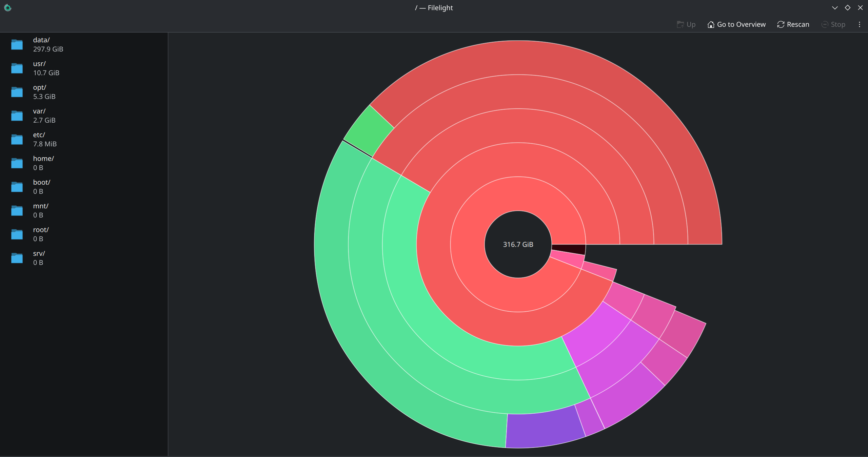
Task: Click the 316.7 GiB center circle
Action: [x=518, y=244]
